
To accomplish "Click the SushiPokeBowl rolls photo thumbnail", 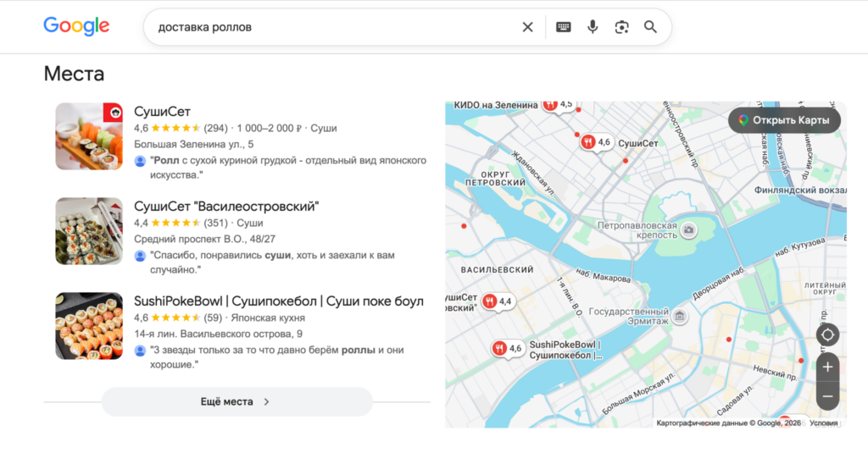I will (89, 326).
